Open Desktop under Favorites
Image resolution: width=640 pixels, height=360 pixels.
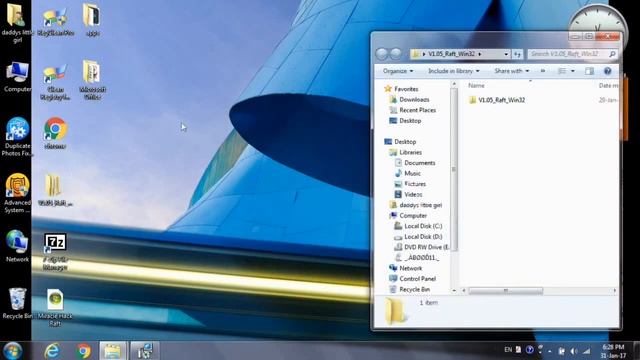click(x=405, y=120)
